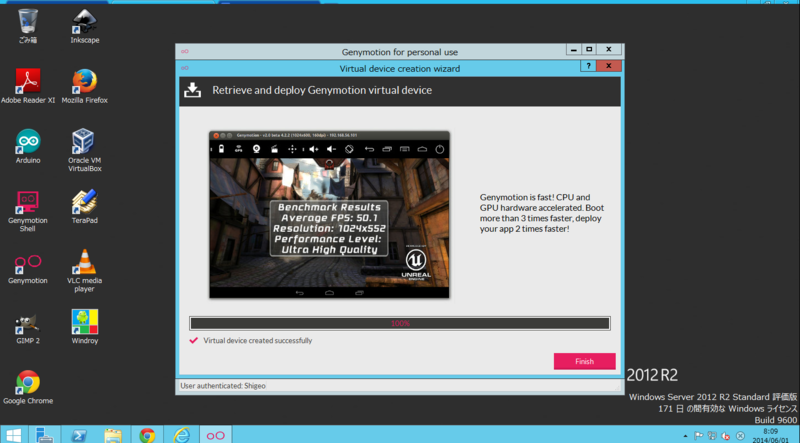The image size is (800, 443).
Task: Click the Genymotion logo in wizard title bar
Action: click(x=185, y=68)
